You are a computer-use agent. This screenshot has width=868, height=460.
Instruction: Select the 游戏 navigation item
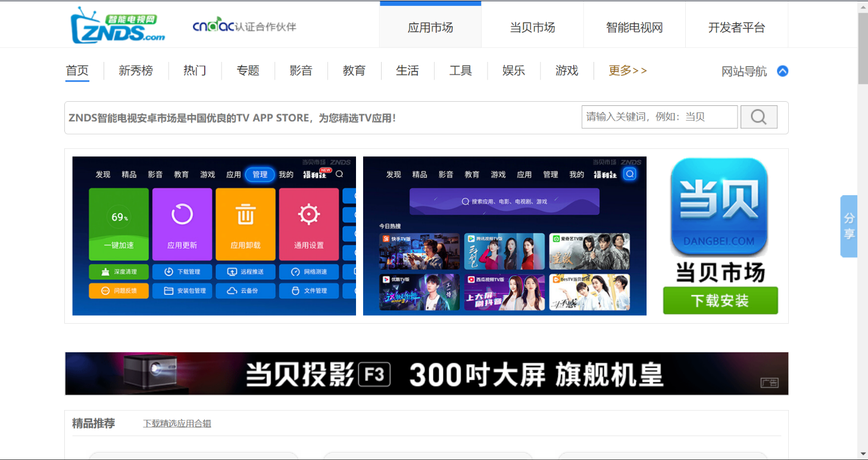point(567,71)
